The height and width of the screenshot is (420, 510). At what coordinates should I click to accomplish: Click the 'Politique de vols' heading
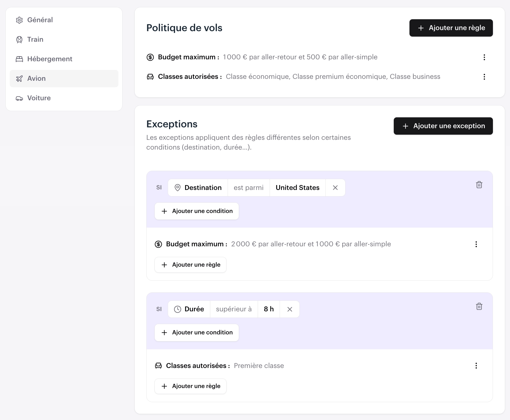click(x=184, y=28)
